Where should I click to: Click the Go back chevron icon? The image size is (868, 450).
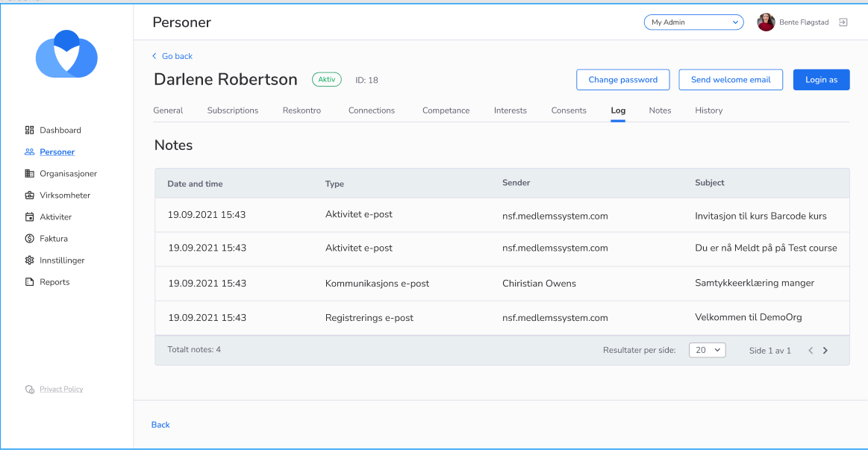point(154,56)
